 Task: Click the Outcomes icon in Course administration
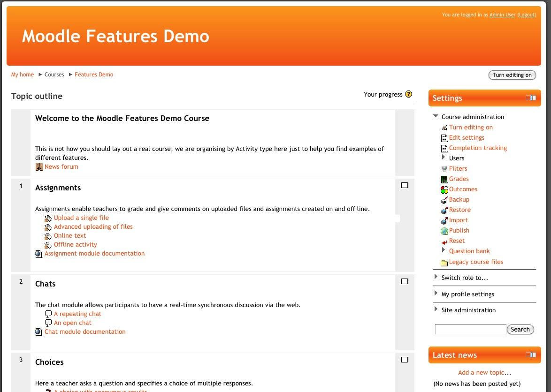coord(444,189)
